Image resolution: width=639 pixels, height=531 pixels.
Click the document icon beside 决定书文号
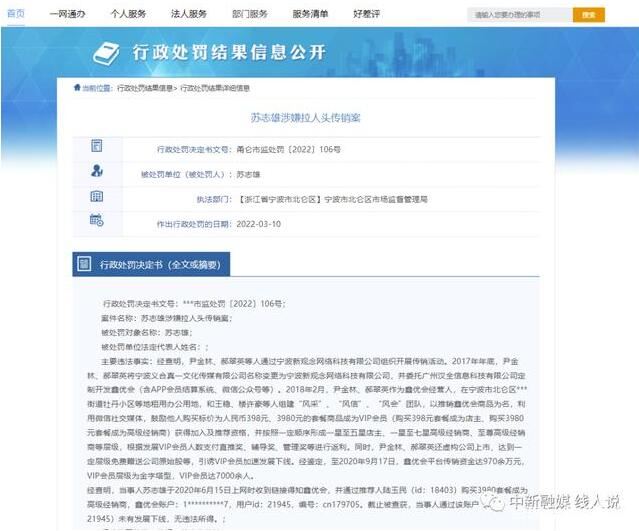97,145
